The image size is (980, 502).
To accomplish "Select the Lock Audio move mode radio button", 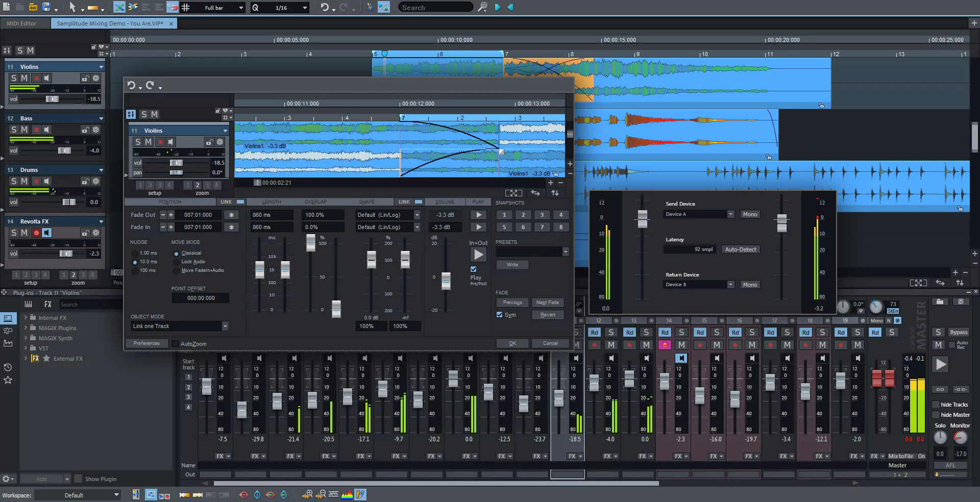I will pos(176,262).
